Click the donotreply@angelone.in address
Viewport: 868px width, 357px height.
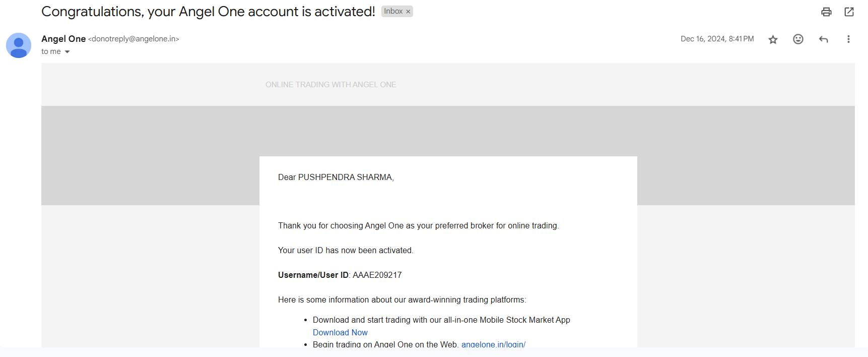pyautogui.click(x=133, y=39)
